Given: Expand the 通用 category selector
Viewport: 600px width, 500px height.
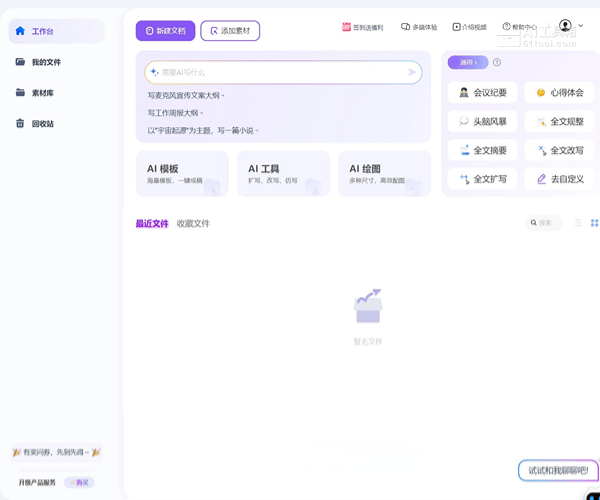Looking at the screenshot, I should (x=467, y=62).
